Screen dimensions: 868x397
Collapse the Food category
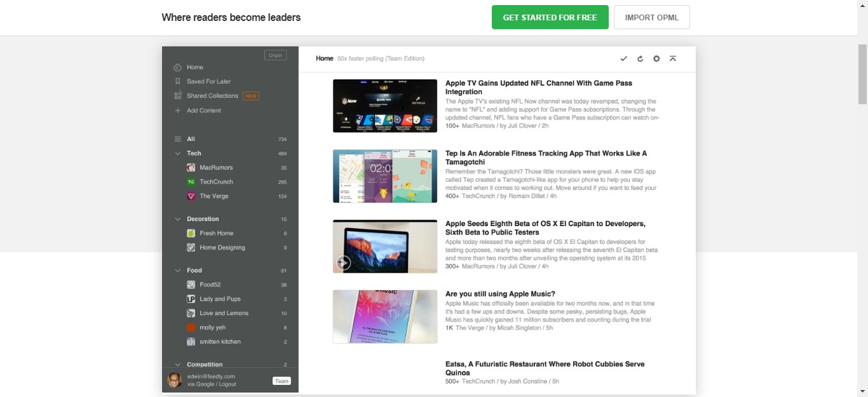(178, 271)
